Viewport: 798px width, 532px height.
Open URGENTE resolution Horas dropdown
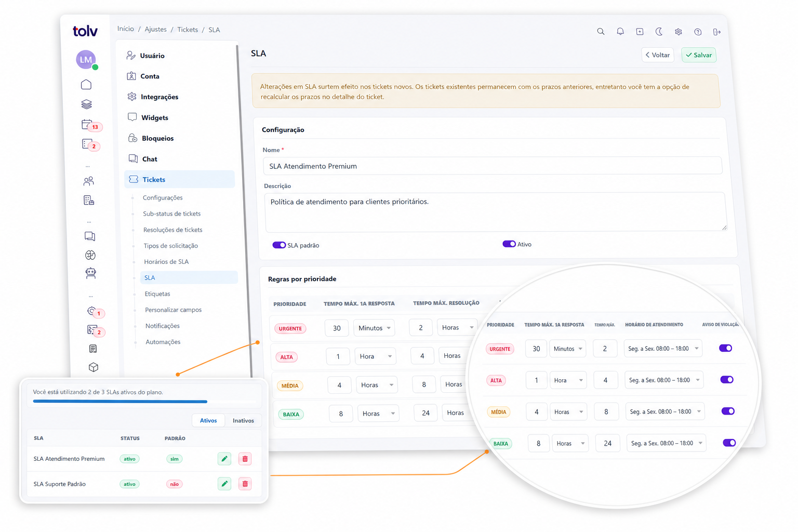coord(457,328)
